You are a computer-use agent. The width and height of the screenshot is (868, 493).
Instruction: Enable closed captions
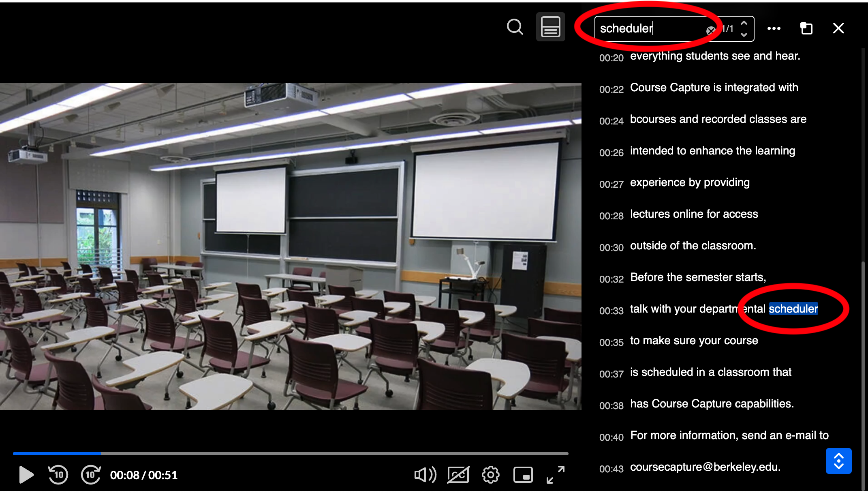pyautogui.click(x=458, y=475)
